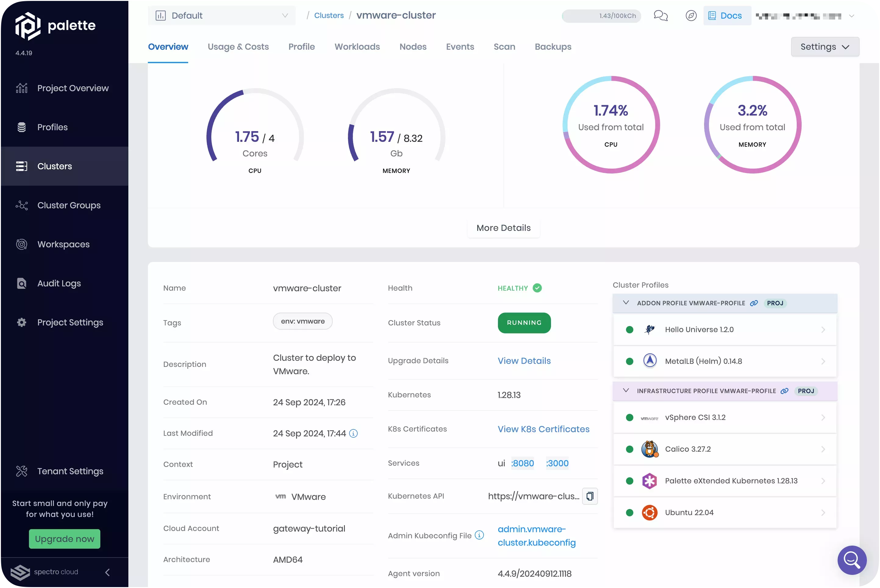This screenshot has width=880, height=588.
Task: Switch to the Workloads tab
Action: [x=357, y=46]
